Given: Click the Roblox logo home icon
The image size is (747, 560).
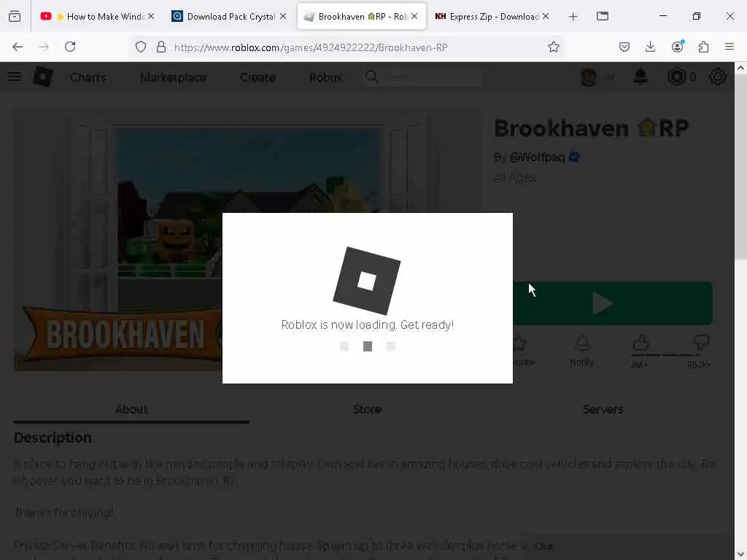Looking at the screenshot, I should pos(43,77).
